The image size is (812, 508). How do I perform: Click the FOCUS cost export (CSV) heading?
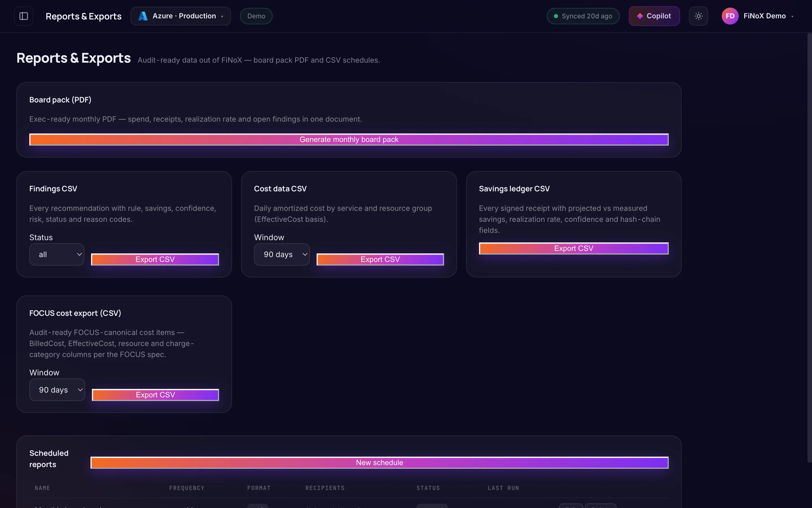point(75,313)
